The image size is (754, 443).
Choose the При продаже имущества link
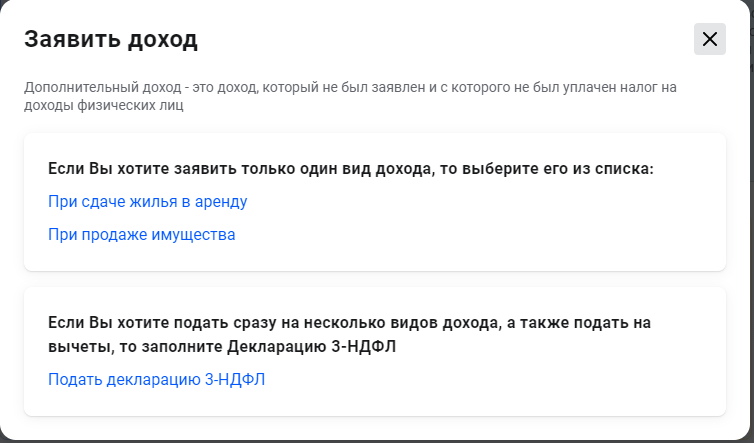click(x=141, y=235)
